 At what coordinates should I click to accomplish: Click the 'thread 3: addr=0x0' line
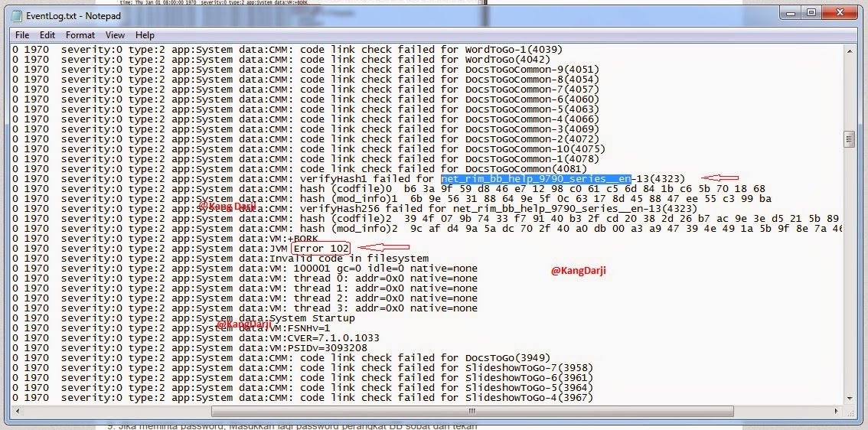(245, 308)
